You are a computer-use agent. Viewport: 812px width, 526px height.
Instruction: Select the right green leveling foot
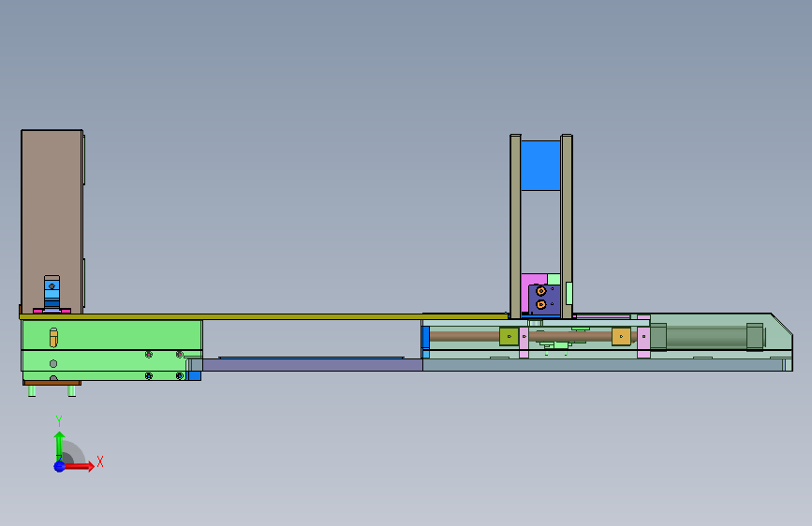pyautogui.click(x=72, y=391)
